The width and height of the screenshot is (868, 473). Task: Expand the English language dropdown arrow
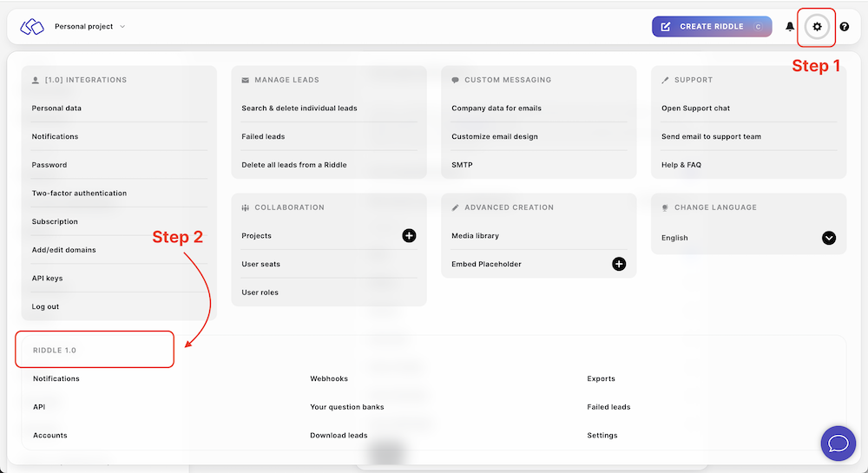tap(829, 238)
